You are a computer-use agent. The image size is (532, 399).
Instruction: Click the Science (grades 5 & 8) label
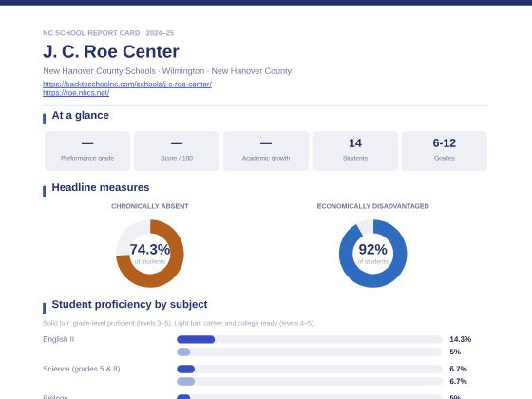pyautogui.click(x=82, y=369)
